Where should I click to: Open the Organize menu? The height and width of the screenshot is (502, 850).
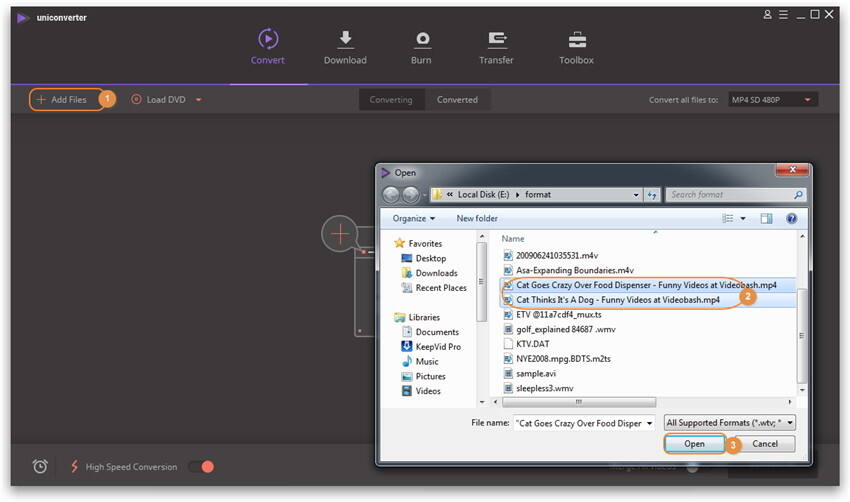413,218
